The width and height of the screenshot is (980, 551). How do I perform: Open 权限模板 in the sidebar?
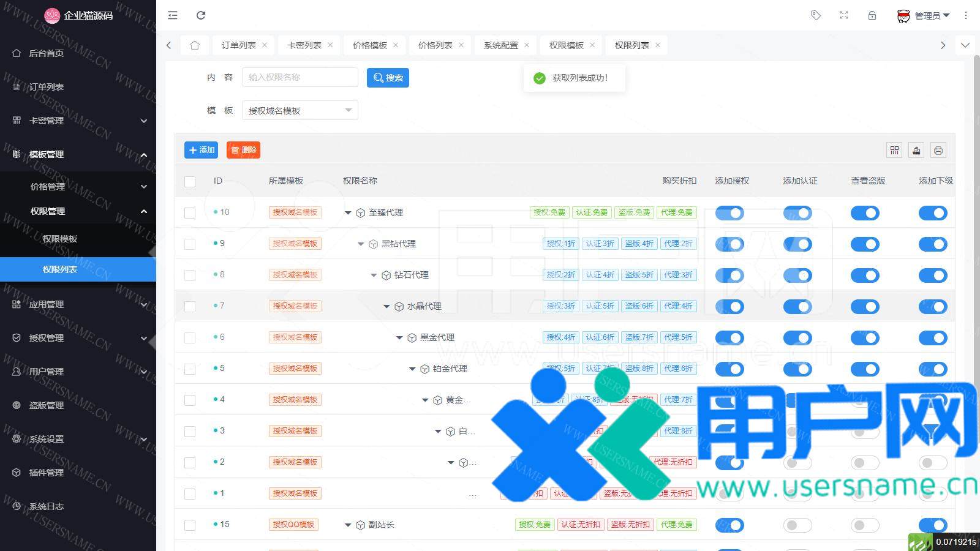pos(60,239)
